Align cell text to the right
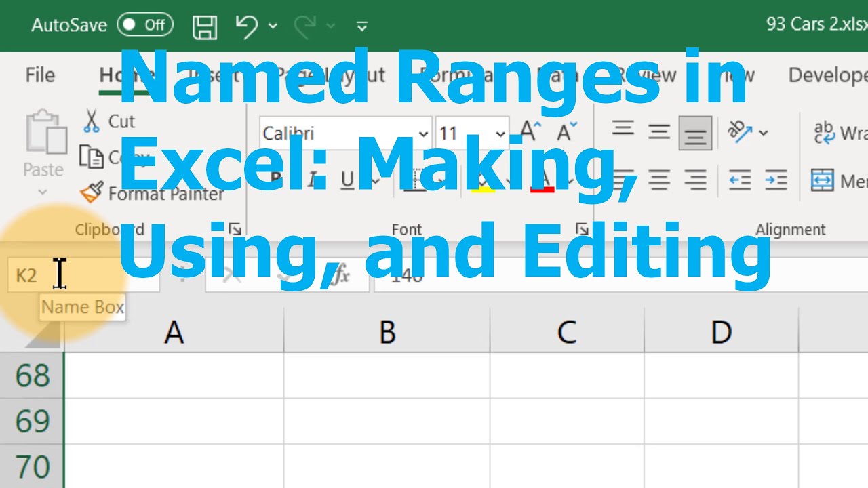Screen dimensions: 868x488 [x=695, y=180]
